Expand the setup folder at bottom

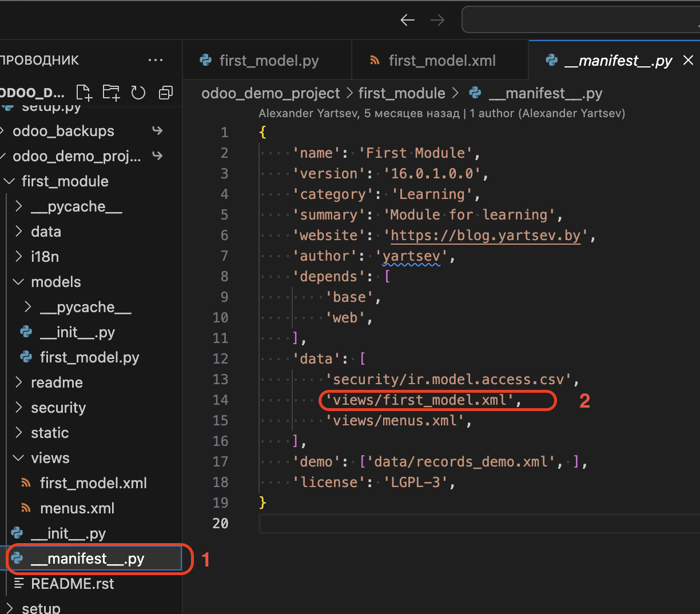click(9, 608)
